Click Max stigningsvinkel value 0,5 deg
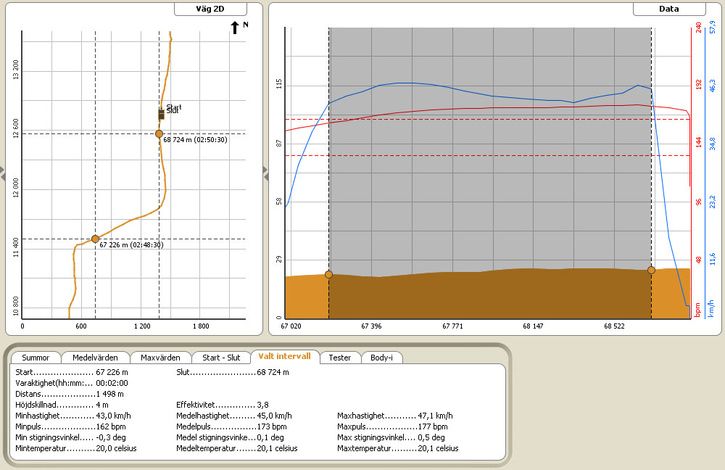 pos(431,438)
